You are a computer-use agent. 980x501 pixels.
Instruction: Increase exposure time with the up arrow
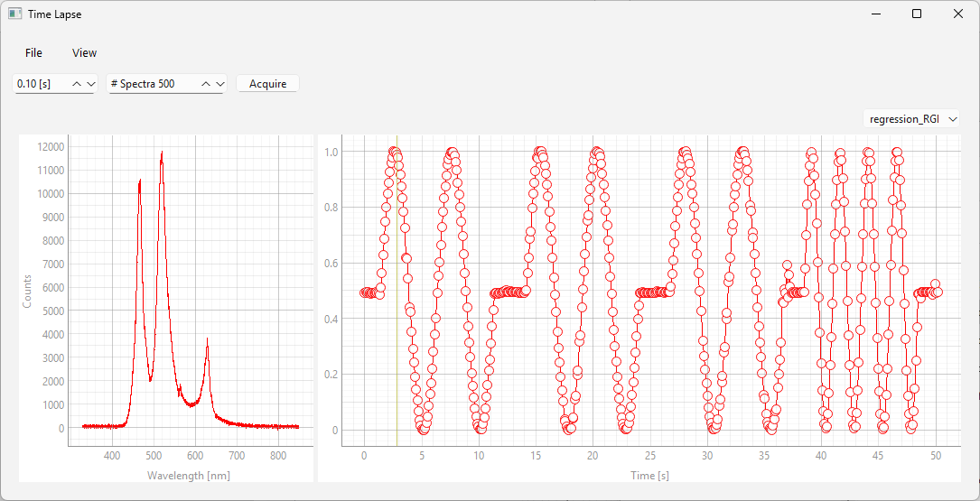[x=77, y=84]
